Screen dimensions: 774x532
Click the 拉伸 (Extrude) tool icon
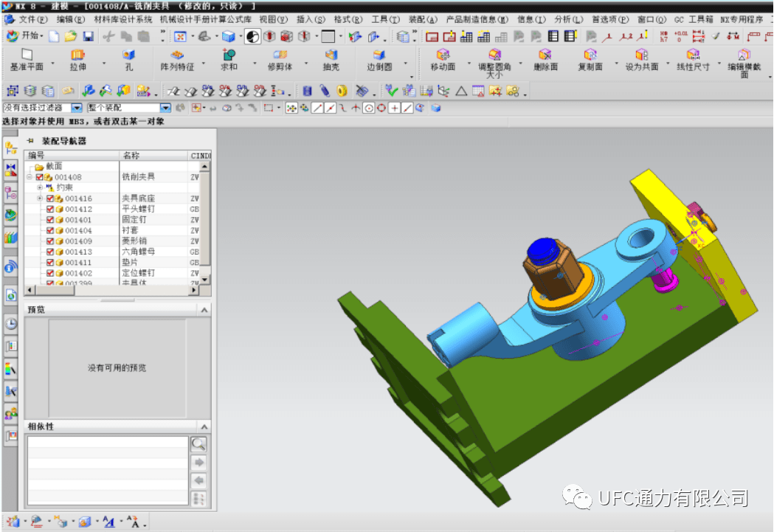pos(77,55)
